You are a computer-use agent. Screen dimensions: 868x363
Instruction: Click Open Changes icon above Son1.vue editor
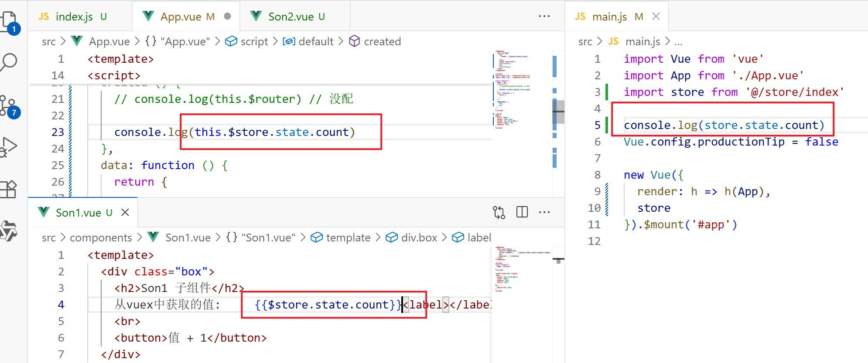(499, 212)
